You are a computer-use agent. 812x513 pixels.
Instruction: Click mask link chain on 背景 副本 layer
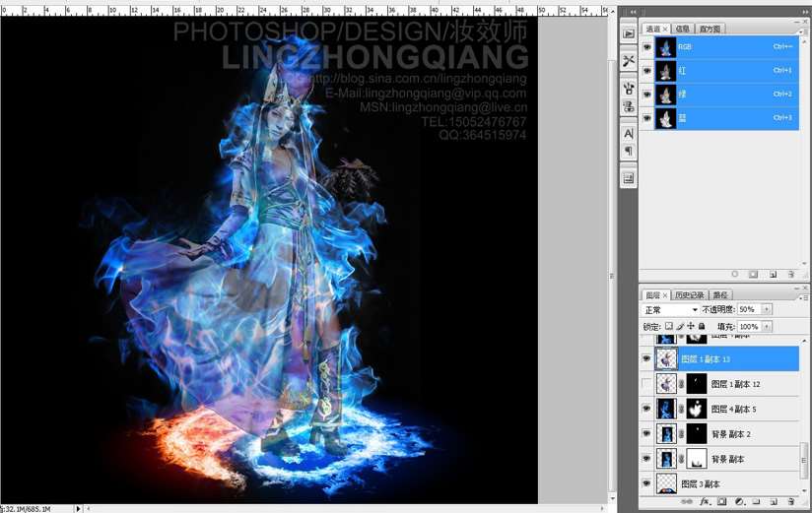682,459
